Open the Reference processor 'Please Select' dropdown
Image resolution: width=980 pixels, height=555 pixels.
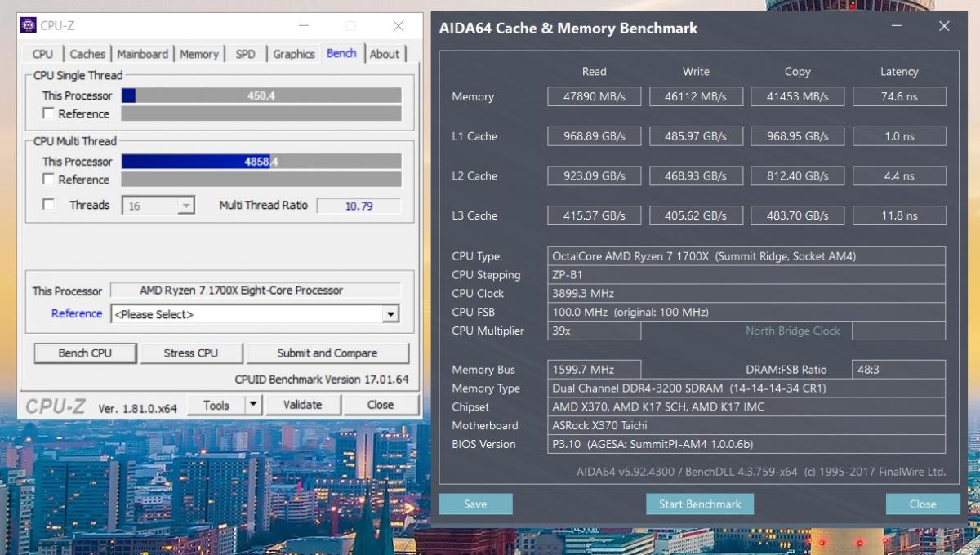tap(255, 314)
